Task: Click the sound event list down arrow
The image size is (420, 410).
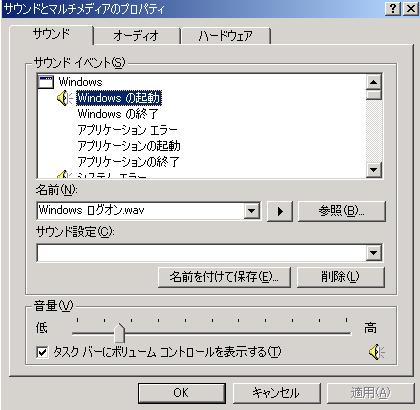Action: pyautogui.click(x=374, y=170)
